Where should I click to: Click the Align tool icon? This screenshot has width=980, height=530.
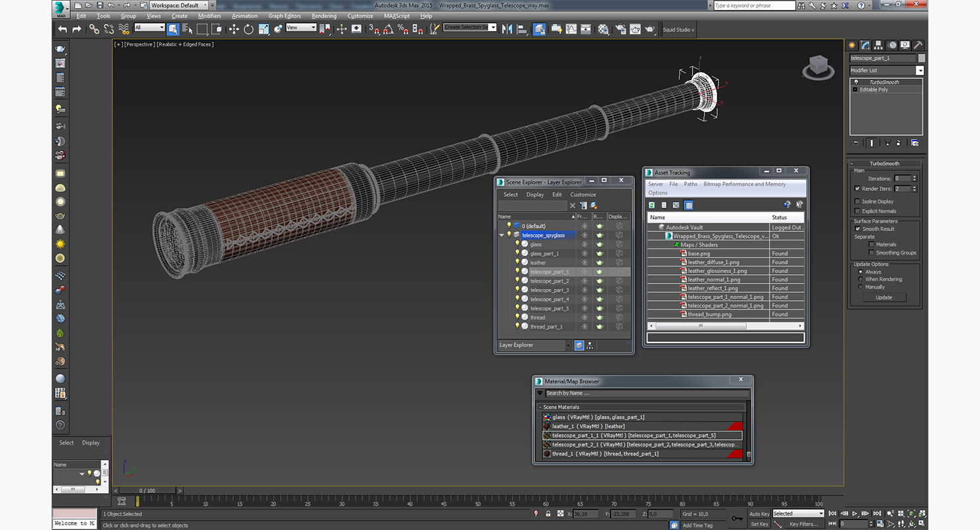coord(522,29)
